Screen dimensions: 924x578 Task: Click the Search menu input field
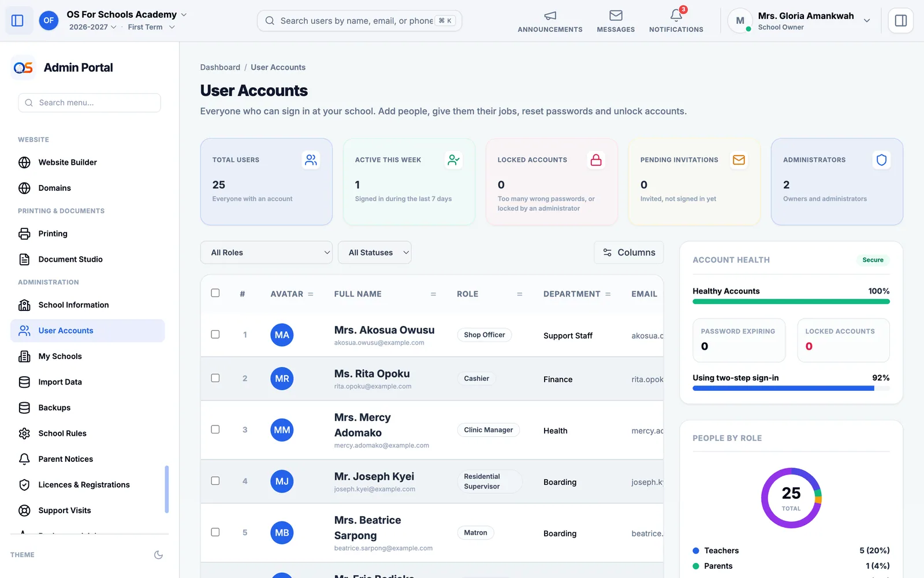90,103
